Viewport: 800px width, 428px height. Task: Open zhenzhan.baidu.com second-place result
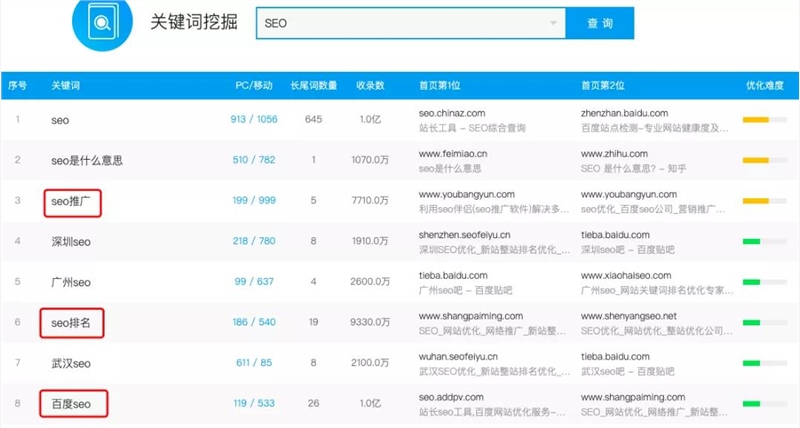point(624,113)
